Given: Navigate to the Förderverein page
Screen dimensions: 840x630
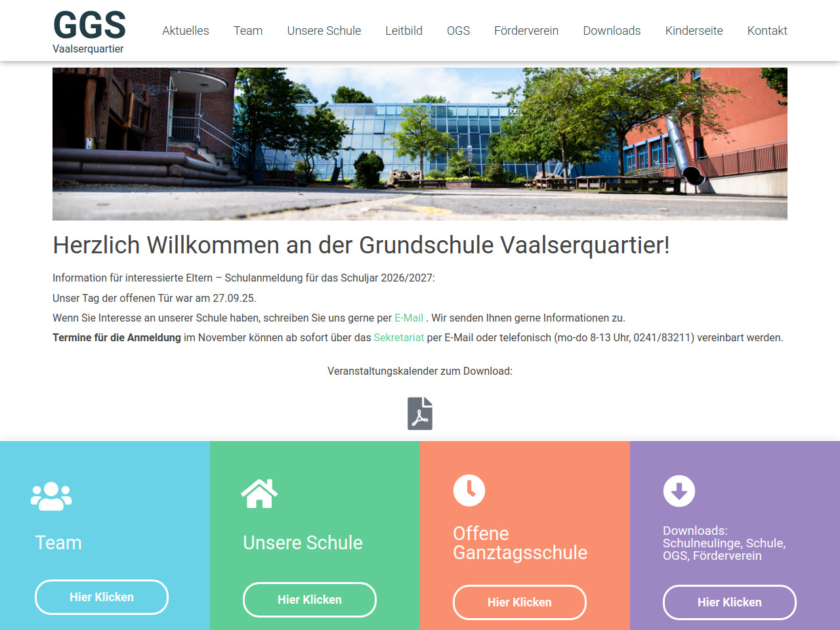Looking at the screenshot, I should [526, 31].
